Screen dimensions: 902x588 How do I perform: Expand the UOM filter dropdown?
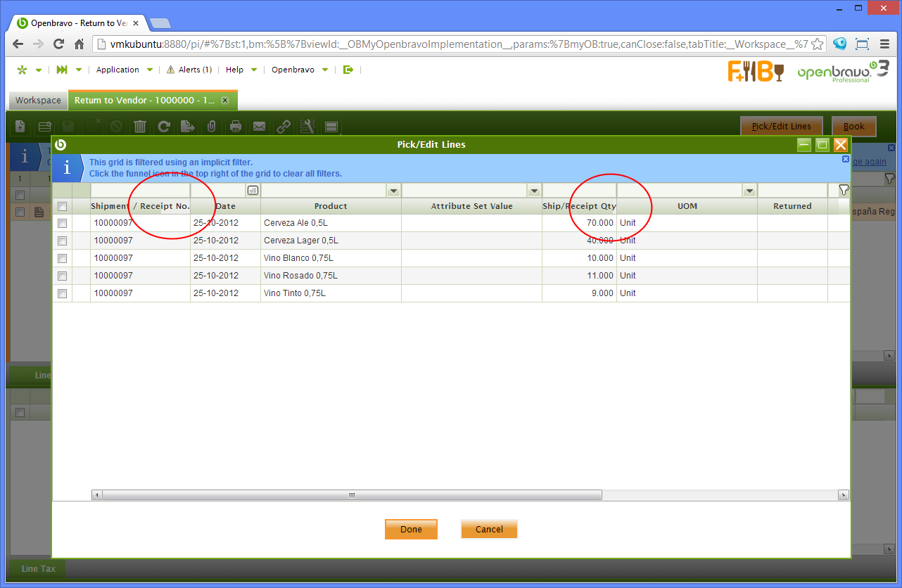point(749,191)
